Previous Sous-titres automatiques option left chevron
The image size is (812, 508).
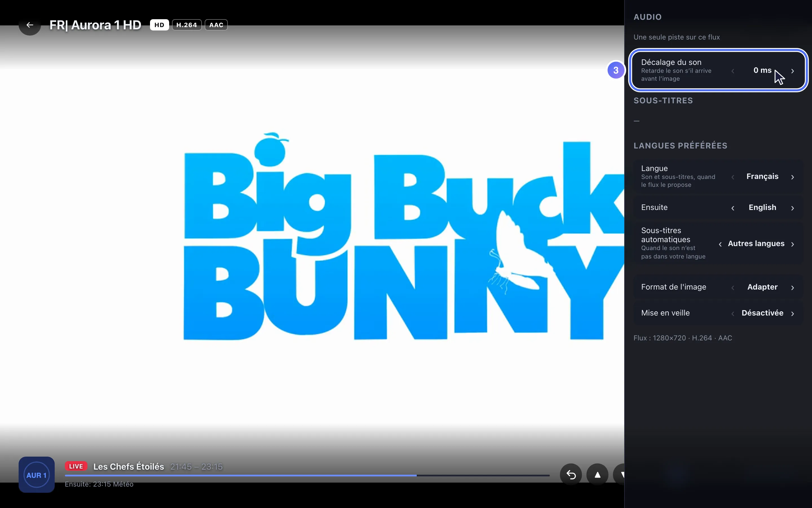tap(720, 244)
